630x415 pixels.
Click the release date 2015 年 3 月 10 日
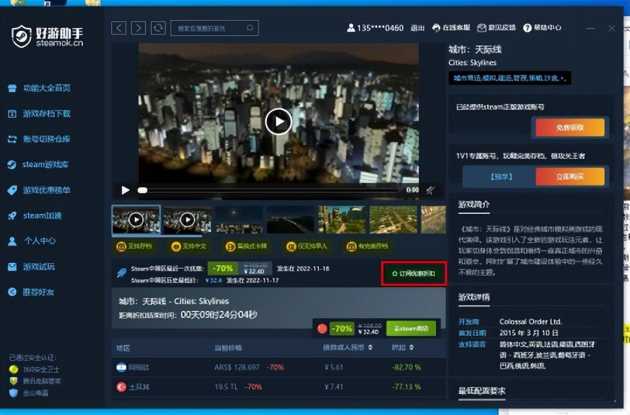[529, 333]
